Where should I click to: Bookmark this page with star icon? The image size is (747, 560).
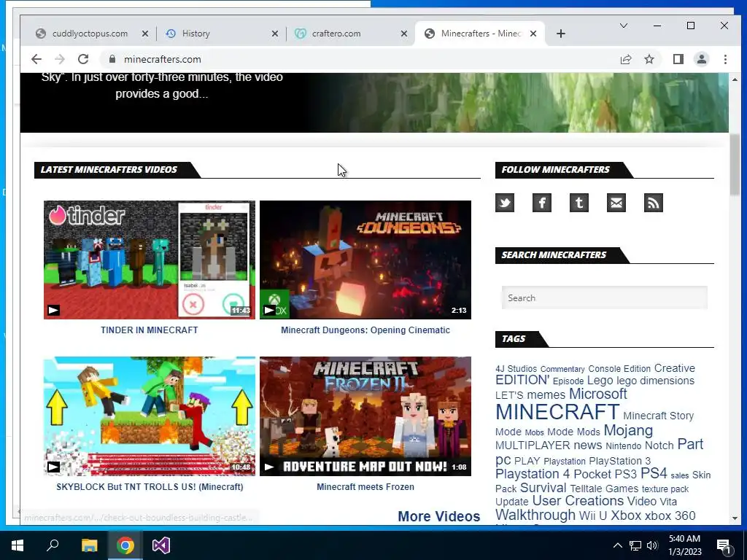pyautogui.click(x=649, y=59)
